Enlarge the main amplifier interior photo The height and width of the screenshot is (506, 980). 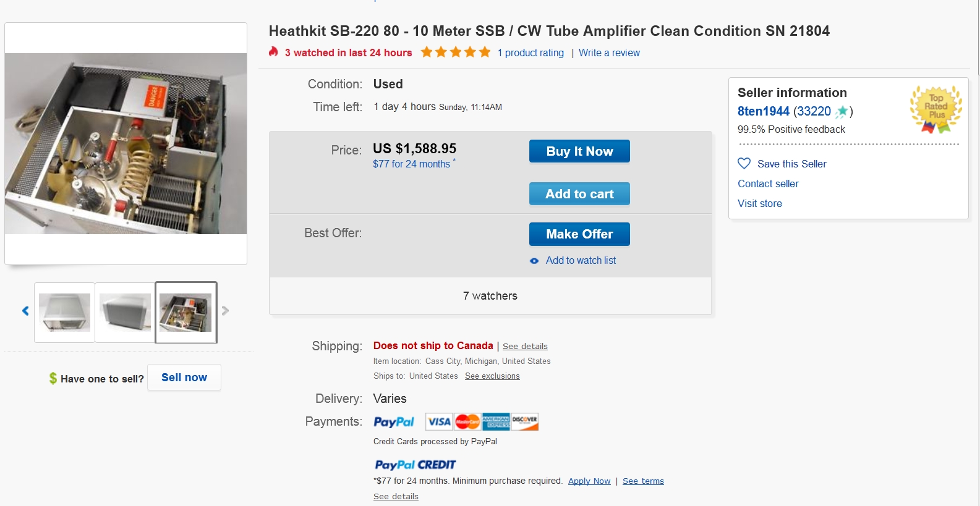(126, 143)
